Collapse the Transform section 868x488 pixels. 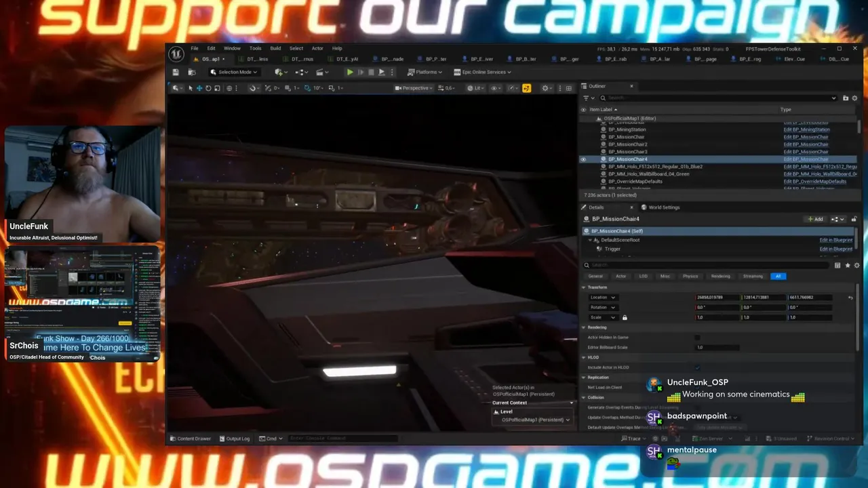click(584, 287)
